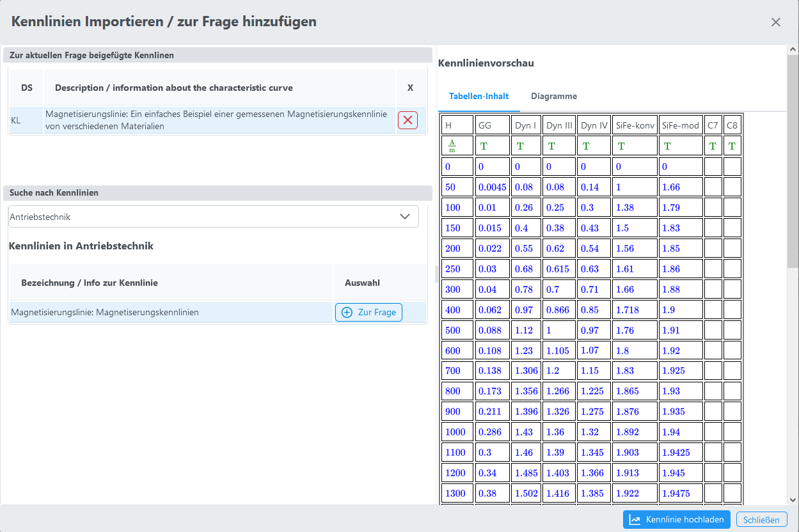The width and height of the screenshot is (799, 532).
Task: Click scrollbar down arrow in preview panel
Action: (793, 500)
